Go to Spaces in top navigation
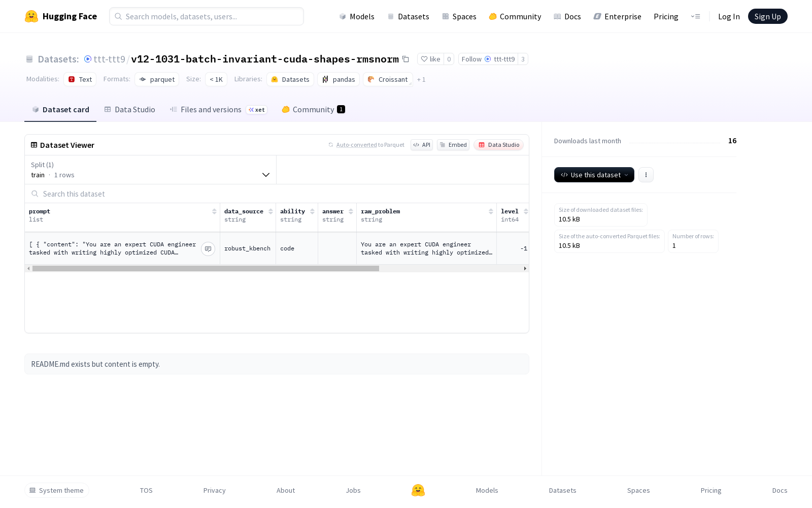This screenshot has height=508, width=812. [x=459, y=16]
